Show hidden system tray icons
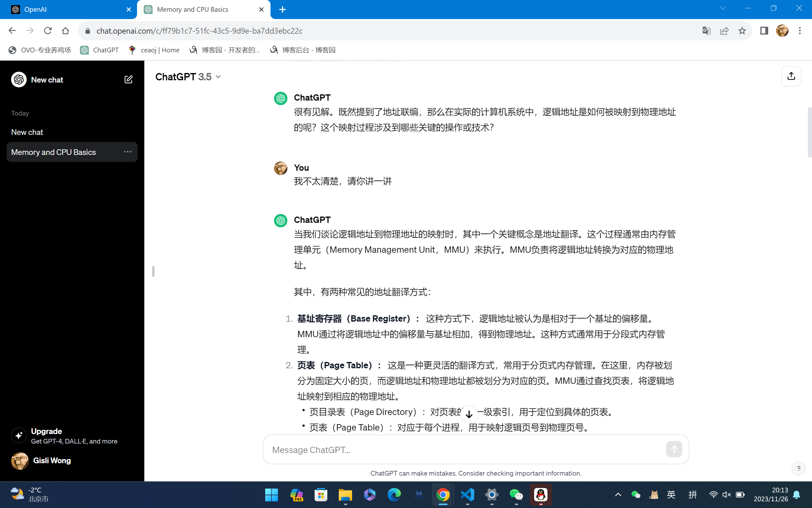The image size is (812, 508). [x=618, y=495]
